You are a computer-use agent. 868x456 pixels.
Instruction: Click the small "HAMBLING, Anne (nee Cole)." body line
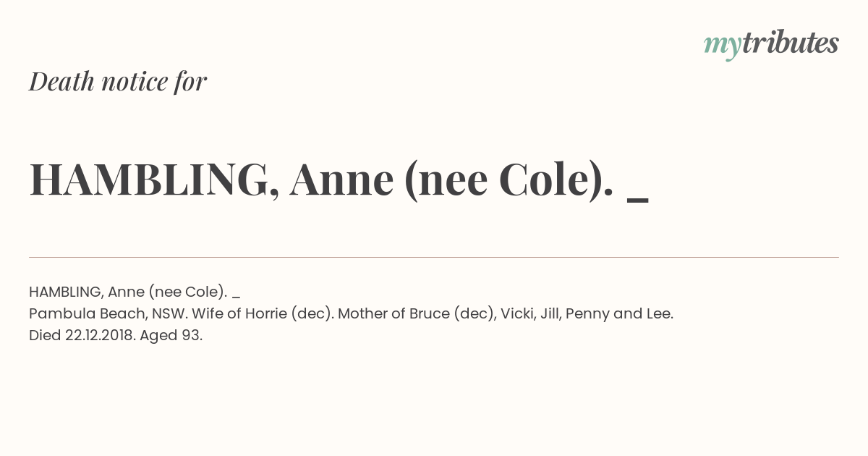[x=128, y=292]
